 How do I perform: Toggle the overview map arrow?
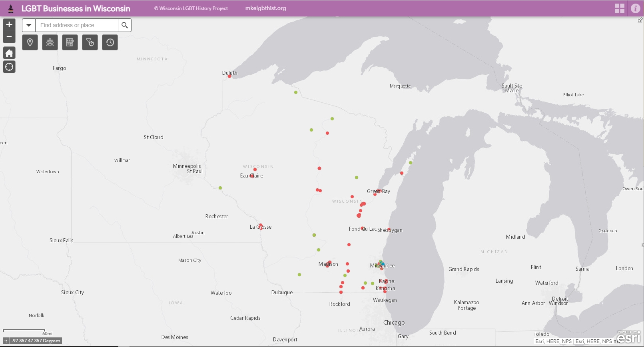(x=640, y=20)
